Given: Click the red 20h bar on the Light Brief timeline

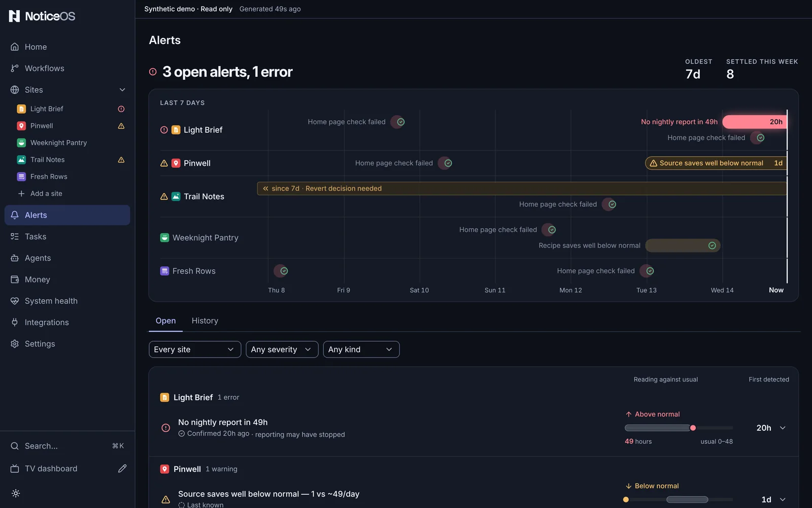Looking at the screenshot, I should pos(754,122).
